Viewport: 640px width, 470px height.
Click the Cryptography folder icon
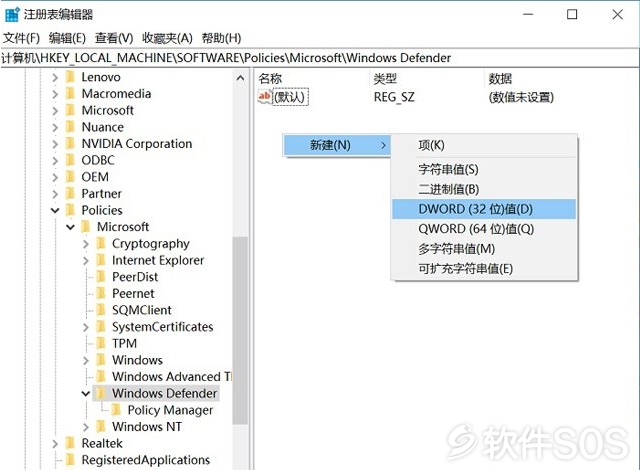tap(101, 244)
